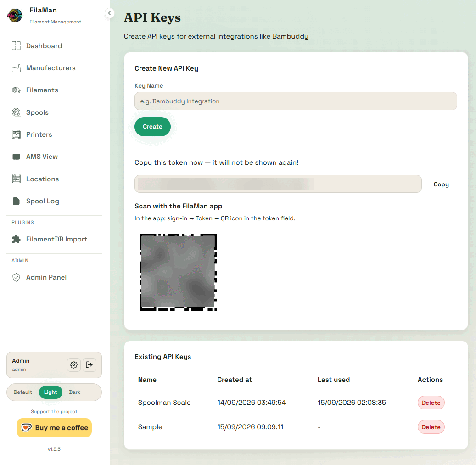Delete the Spoolman Scale API key
476x465 pixels.
pyautogui.click(x=431, y=403)
